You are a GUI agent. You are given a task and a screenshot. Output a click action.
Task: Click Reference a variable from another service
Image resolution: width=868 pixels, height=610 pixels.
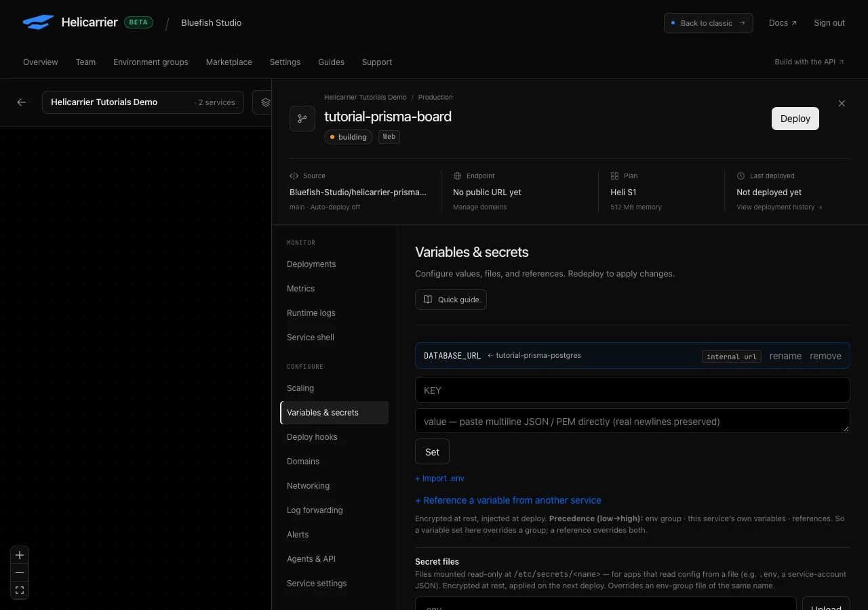(508, 500)
